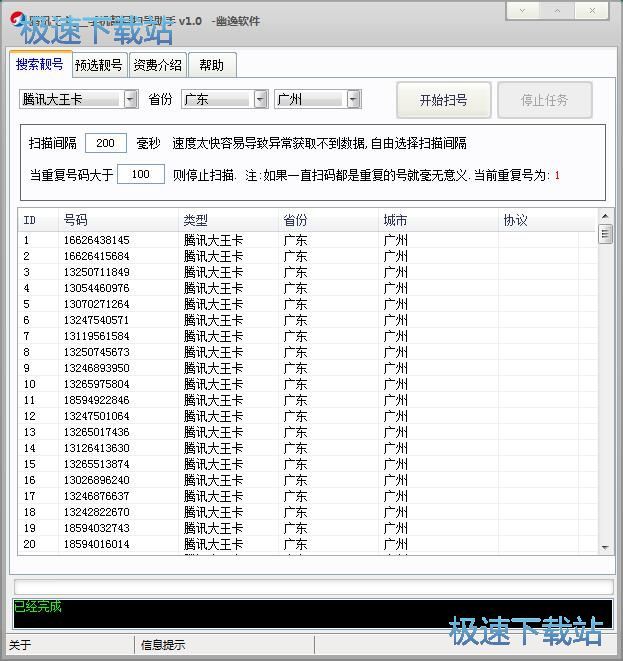Select number 13070271264
Viewport: 623px width, 661px height.
coord(97,304)
